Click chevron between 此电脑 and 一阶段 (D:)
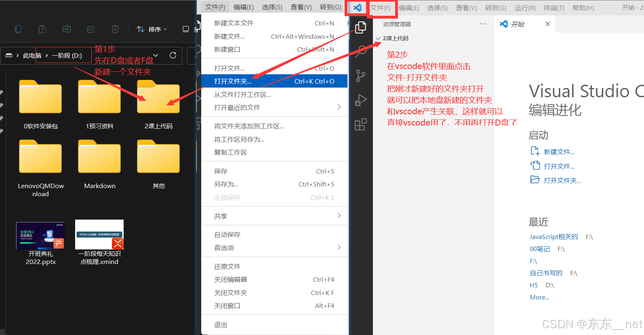This screenshot has width=644, height=335. [x=47, y=56]
